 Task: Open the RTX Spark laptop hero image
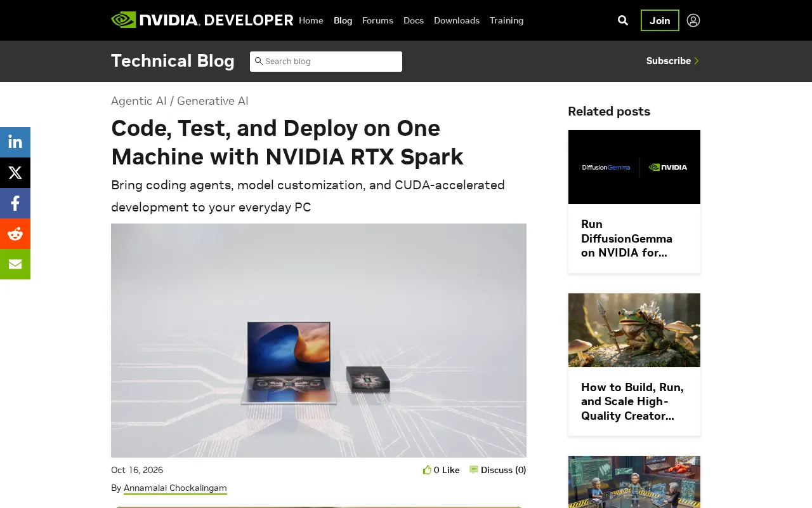click(x=318, y=340)
